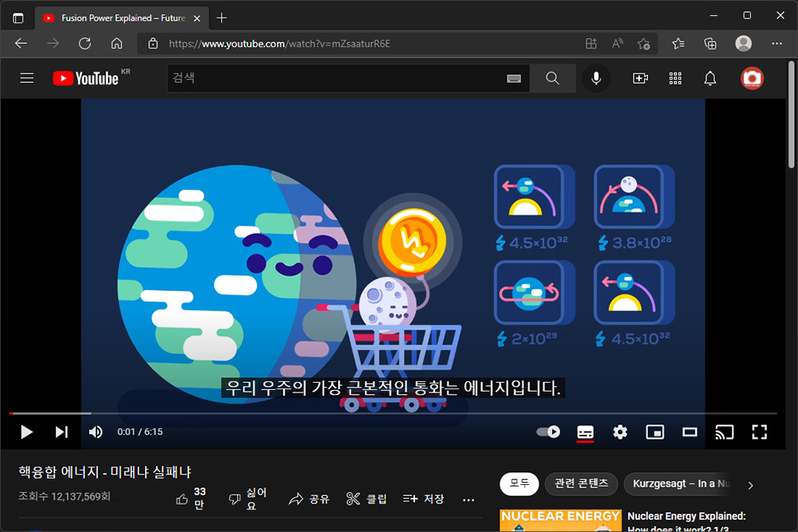The image size is (798, 532).
Task: Open the YouTube apps grid
Action: tap(675, 78)
